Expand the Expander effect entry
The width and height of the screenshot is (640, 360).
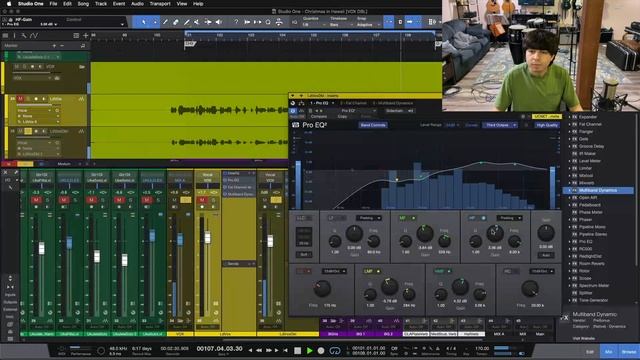(569, 117)
